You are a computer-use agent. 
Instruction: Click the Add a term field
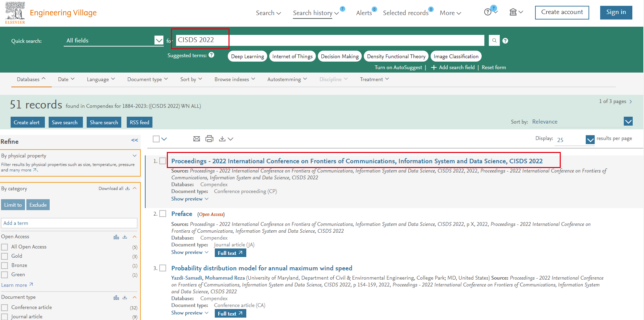[69, 223]
